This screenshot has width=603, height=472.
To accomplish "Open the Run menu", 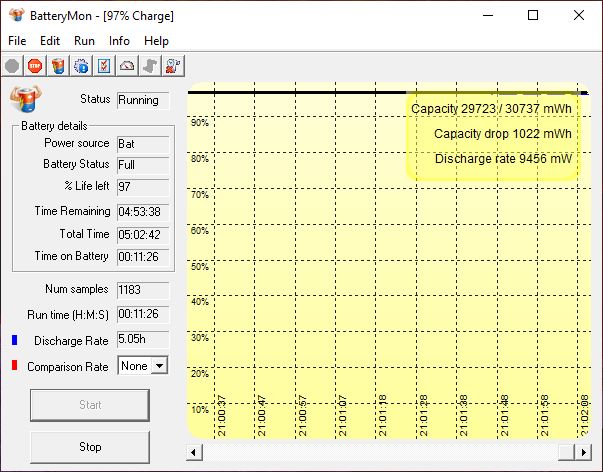I will coord(84,41).
